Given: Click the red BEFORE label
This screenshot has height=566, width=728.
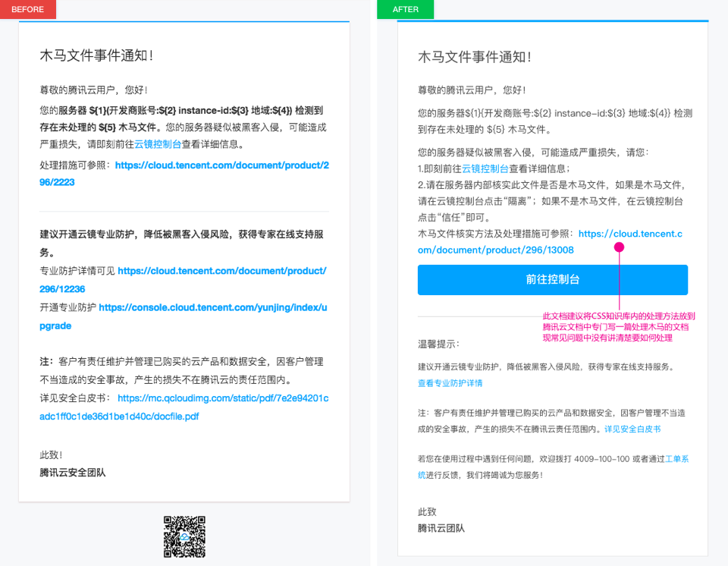Looking at the screenshot, I should click(x=28, y=9).
